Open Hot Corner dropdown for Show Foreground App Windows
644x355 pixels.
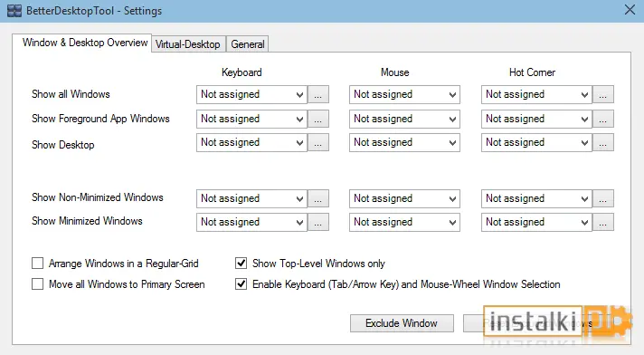coord(536,119)
